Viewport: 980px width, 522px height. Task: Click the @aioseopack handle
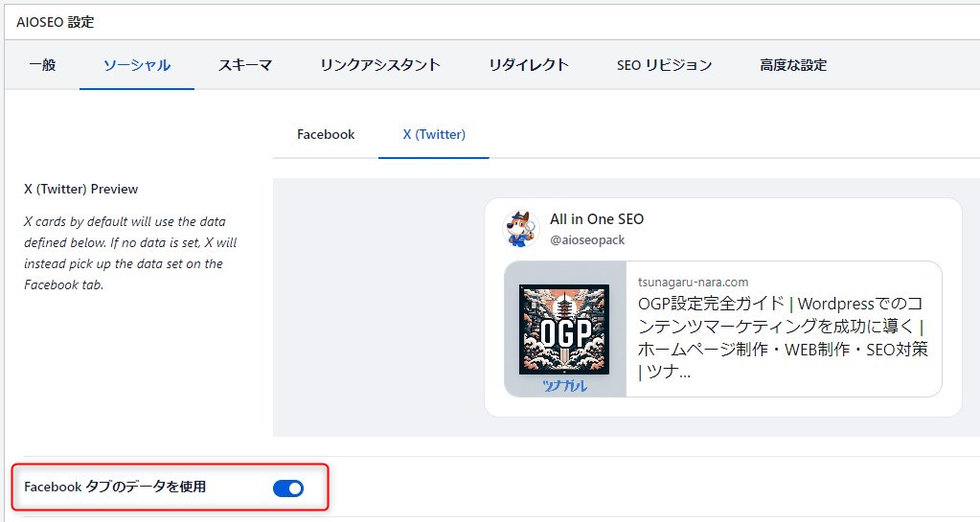click(587, 240)
